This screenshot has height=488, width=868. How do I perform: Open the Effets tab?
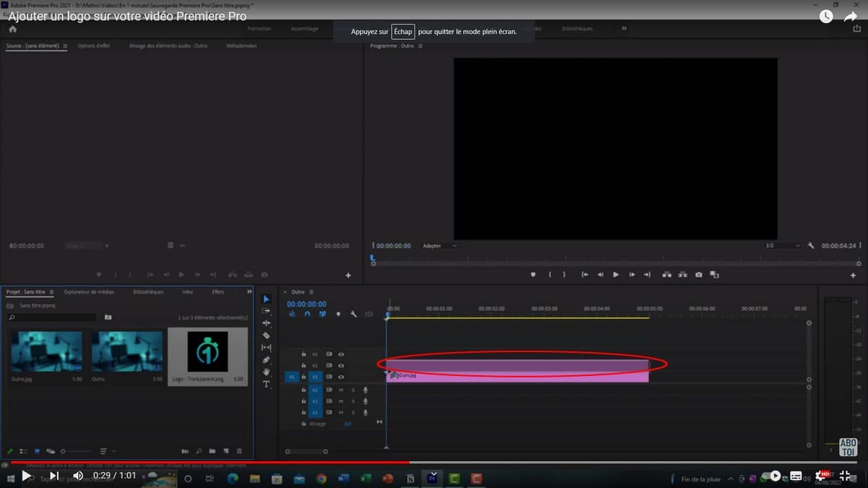[x=218, y=292]
